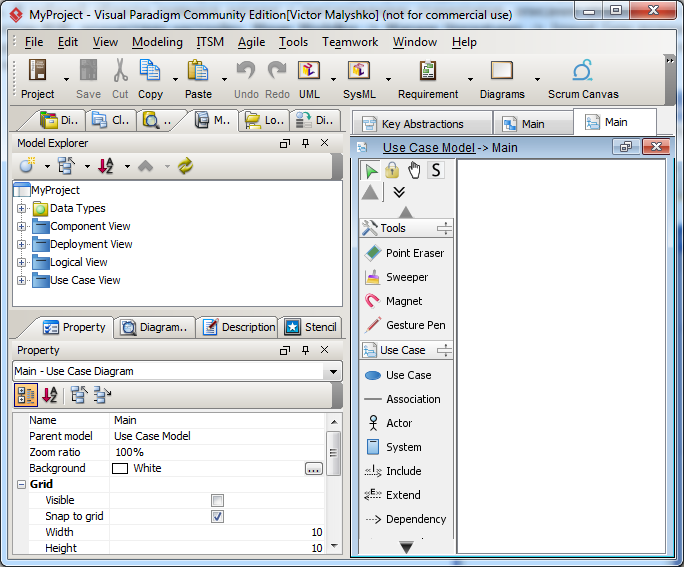Viewport: 684px width, 567px height.
Task: Float the Model Explorer panel
Action: tap(285, 143)
